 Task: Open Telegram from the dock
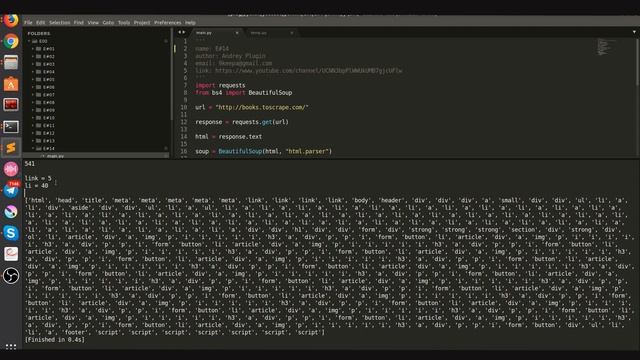pos(11,190)
